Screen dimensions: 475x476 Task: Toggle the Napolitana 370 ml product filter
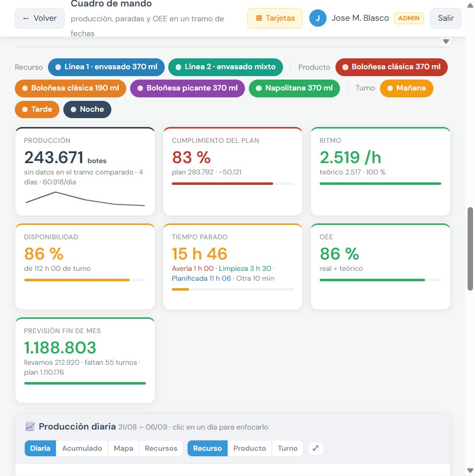[x=294, y=88]
